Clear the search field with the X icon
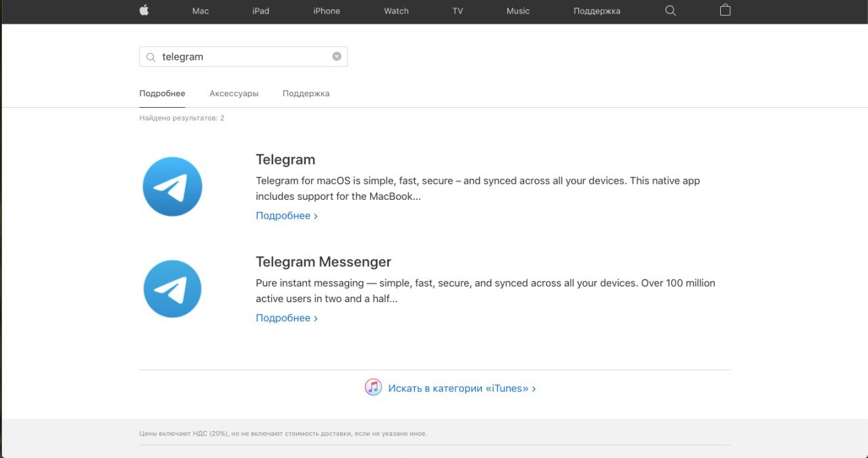868x458 pixels. (336, 56)
